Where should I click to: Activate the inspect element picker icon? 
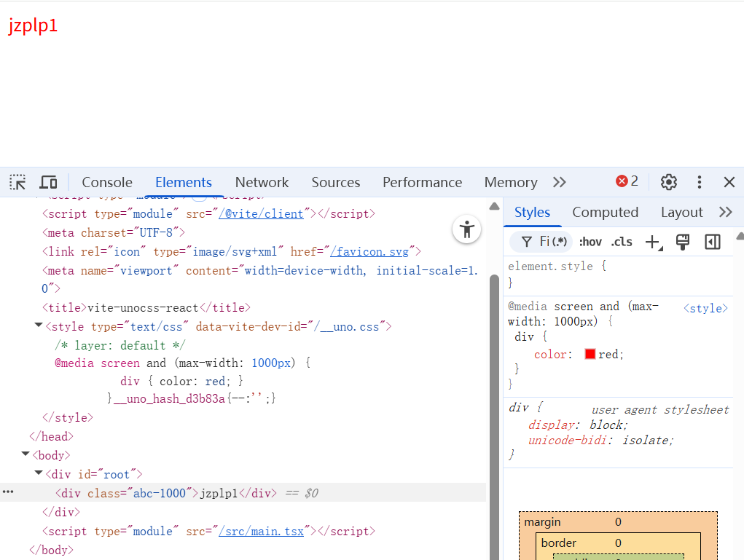[17, 182]
